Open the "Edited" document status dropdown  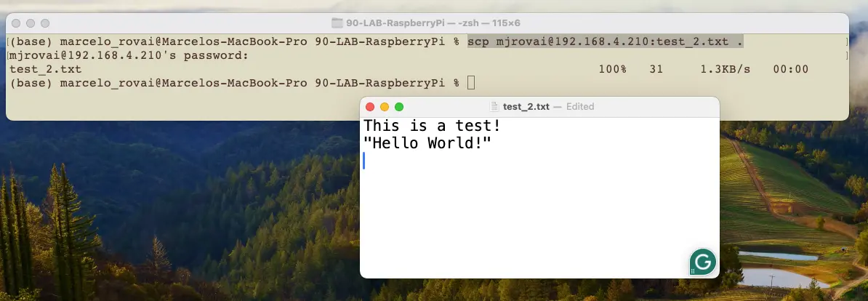580,107
